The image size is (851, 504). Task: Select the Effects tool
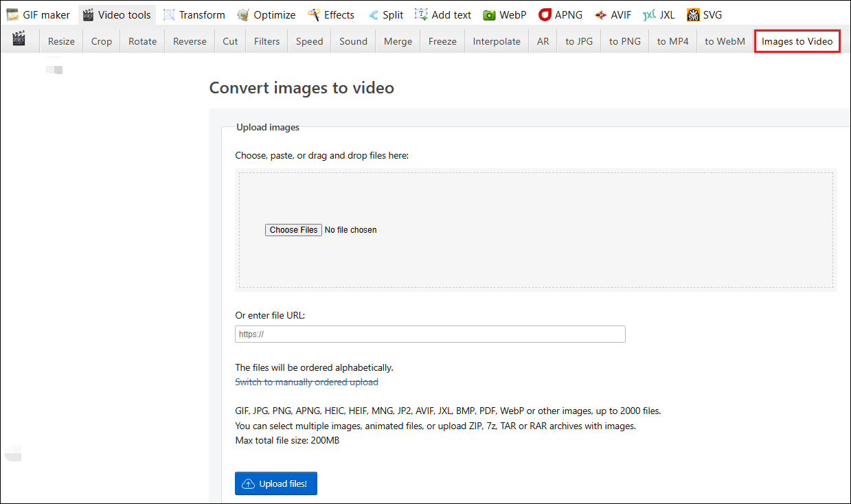click(332, 14)
